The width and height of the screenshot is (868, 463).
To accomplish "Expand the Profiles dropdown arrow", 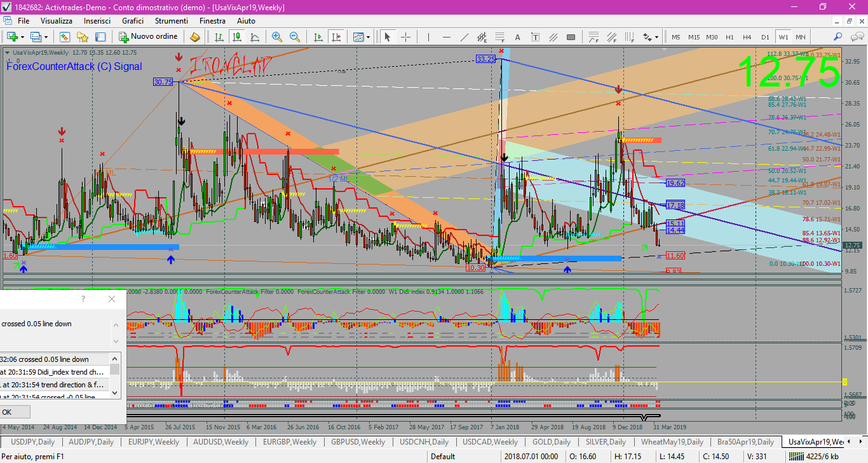I will tap(46, 37).
